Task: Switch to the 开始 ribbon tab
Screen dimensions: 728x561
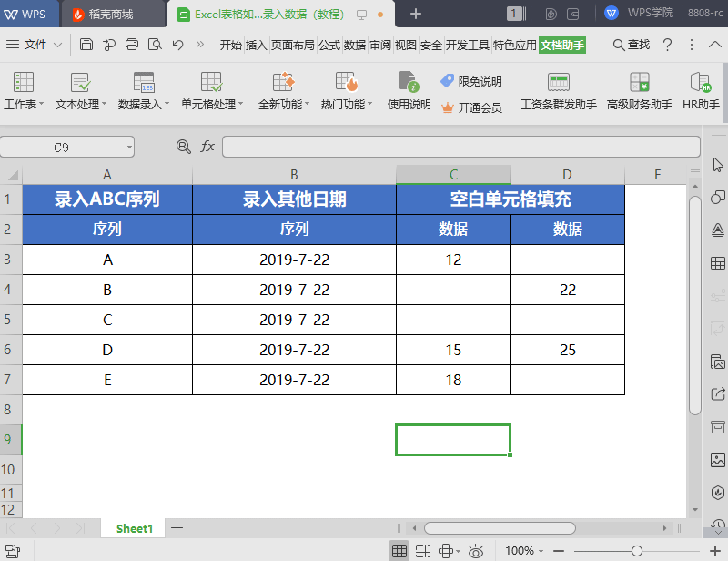Action: click(231, 46)
